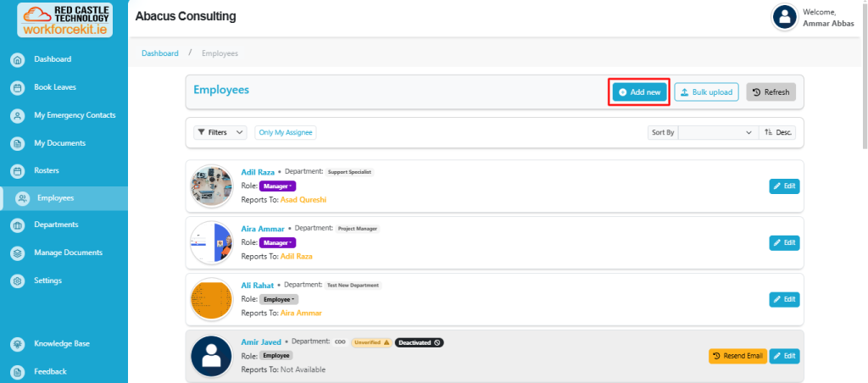
Task: Click the Dashboard breadcrumb link
Action: 160,53
